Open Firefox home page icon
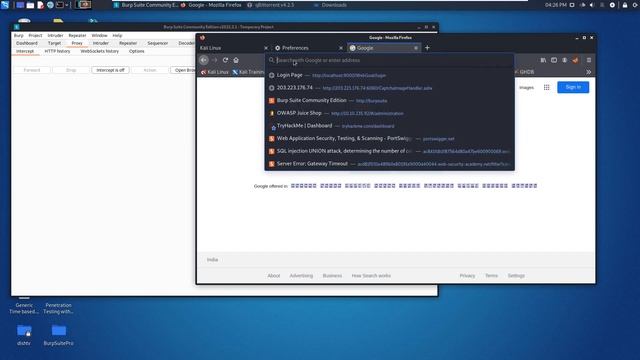The height and width of the screenshot is (360, 640). (x=236, y=60)
